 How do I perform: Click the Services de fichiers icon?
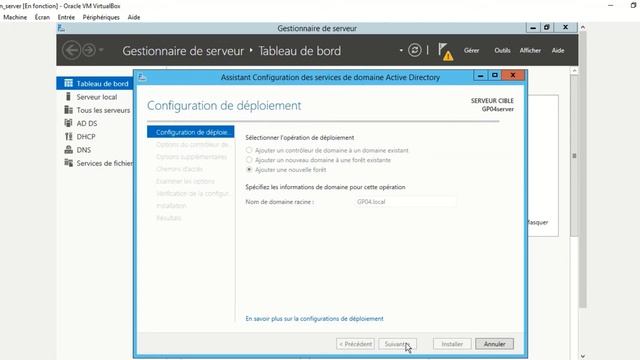click(x=69, y=163)
